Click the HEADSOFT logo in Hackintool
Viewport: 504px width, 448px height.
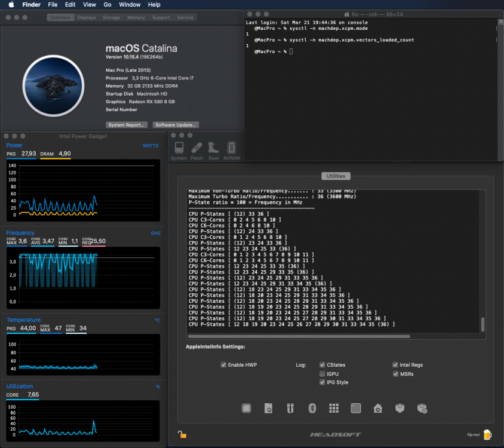click(x=336, y=434)
